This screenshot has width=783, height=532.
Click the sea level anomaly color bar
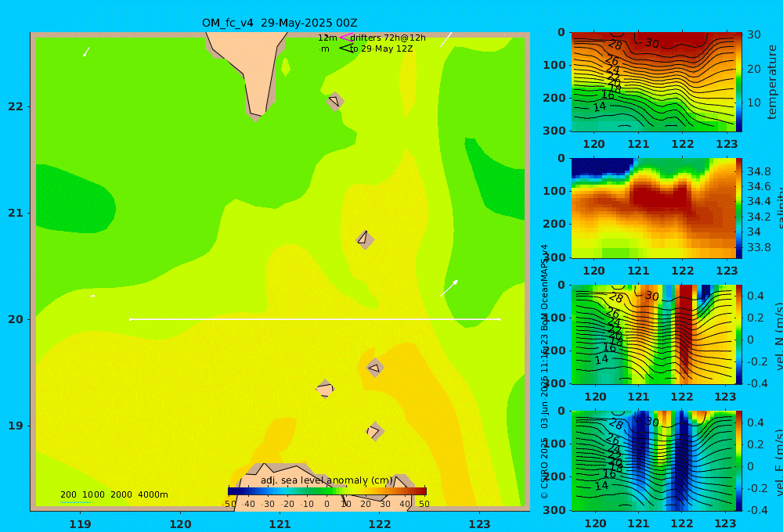coord(327,491)
